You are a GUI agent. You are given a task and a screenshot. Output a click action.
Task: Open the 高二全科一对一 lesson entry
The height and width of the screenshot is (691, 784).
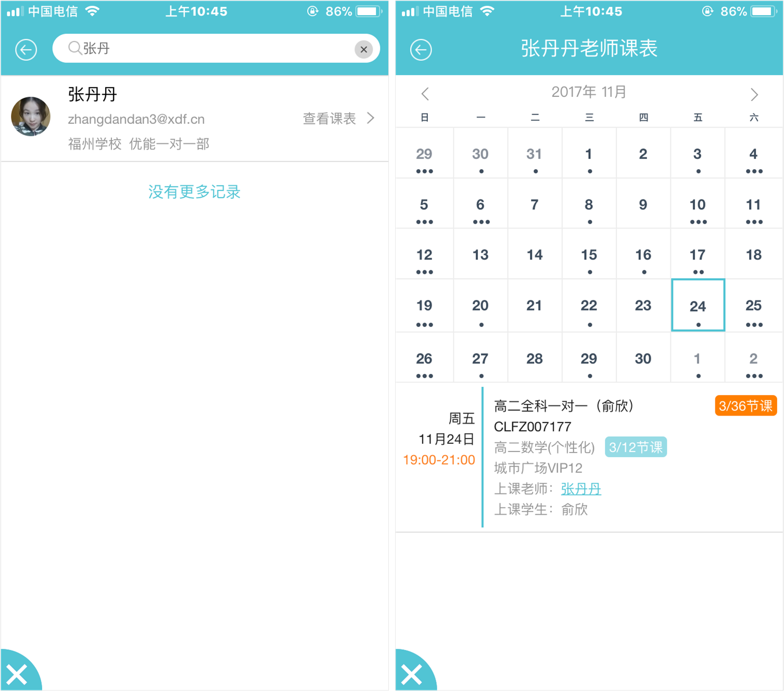pyautogui.click(x=563, y=406)
